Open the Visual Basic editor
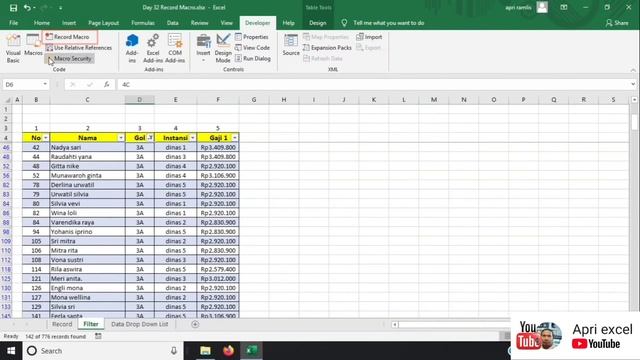This screenshot has width=640, height=360. (13, 48)
